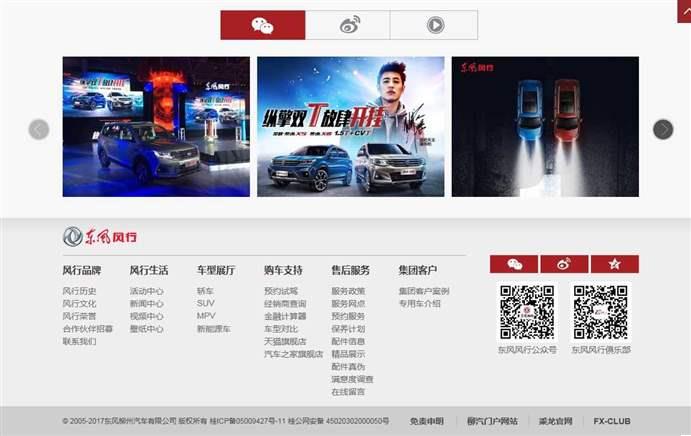The image size is (691, 436).
Task: Open 服务网点 link
Action: point(348,304)
